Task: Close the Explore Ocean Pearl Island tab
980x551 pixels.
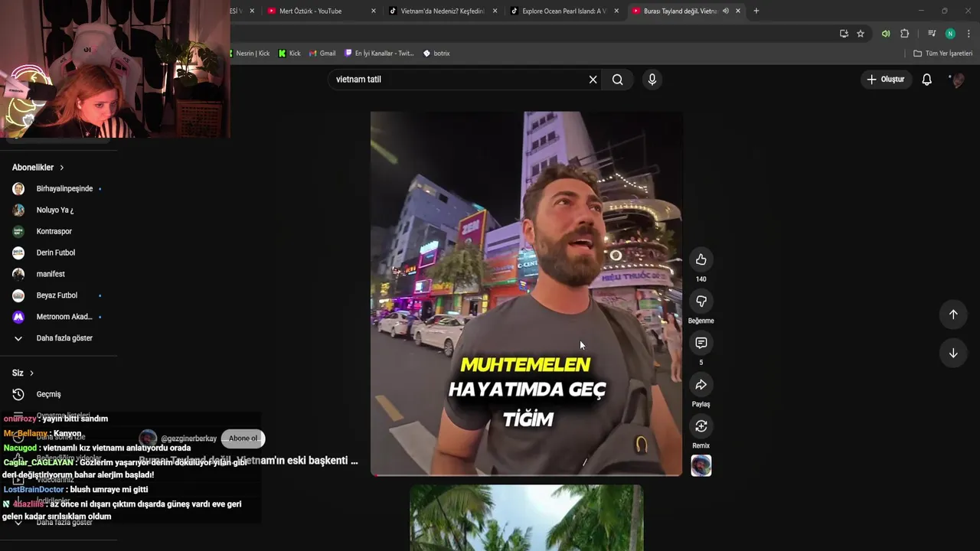Action: tap(616, 11)
